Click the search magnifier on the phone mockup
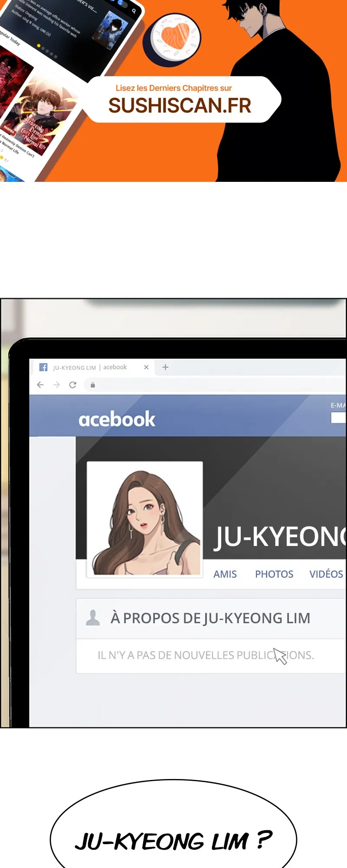Image resolution: width=347 pixels, height=868 pixels. 134,11
